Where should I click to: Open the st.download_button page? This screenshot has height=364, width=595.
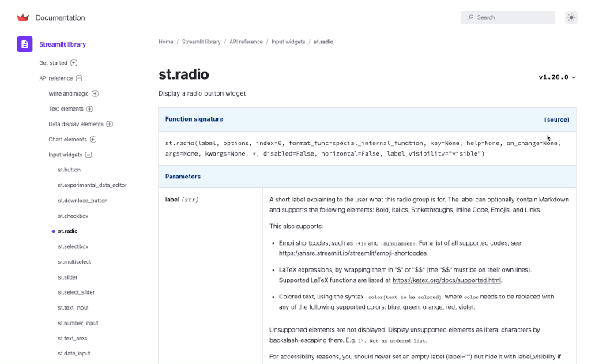pyautogui.click(x=83, y=201)
